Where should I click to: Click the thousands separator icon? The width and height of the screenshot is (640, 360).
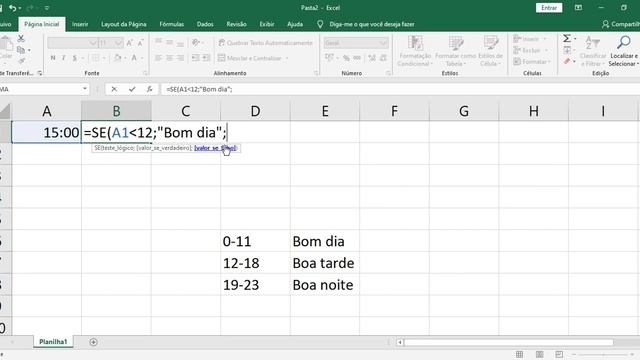357,58
